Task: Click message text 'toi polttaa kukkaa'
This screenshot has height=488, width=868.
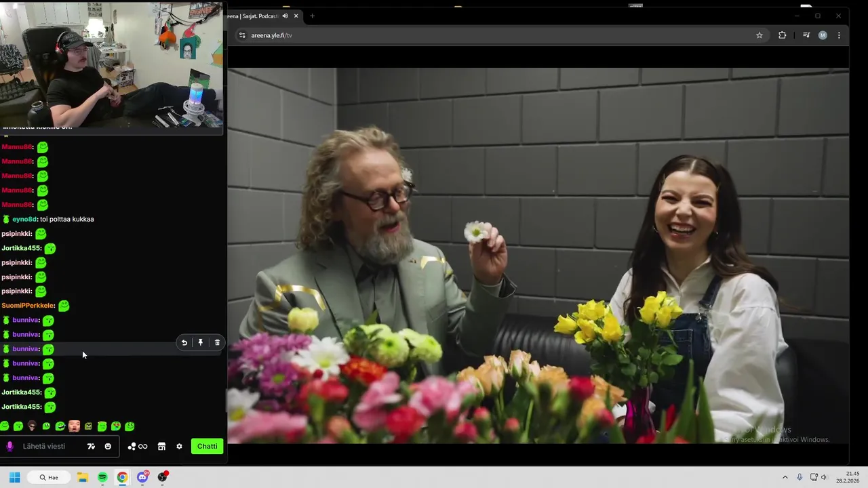Action: 67,220
